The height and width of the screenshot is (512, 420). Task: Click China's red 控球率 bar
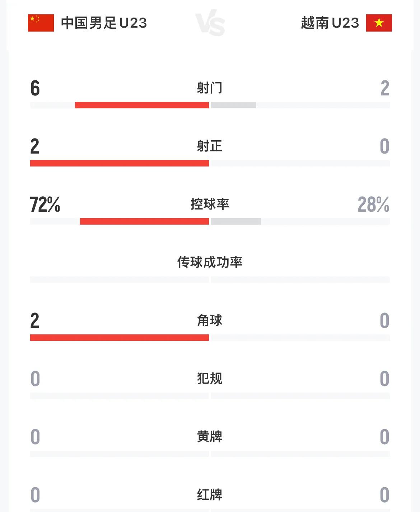(144, 221)
